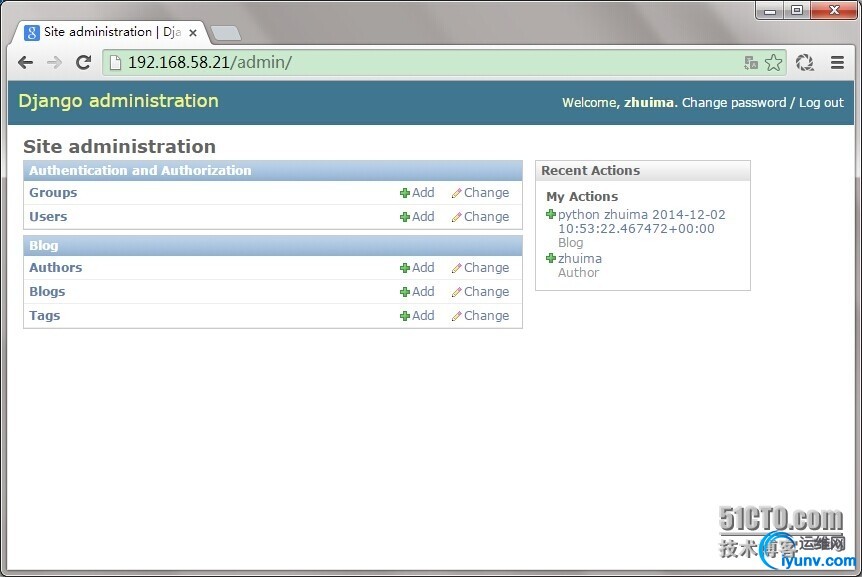Change existing Tags
862x577 pixels.
[480, 316]
